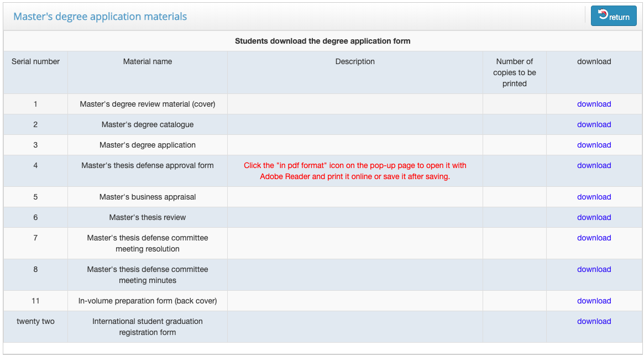Viewport: 644px width, 356px height.
Task: Download defense committee meeting resolution
Action: coord(594,238)
